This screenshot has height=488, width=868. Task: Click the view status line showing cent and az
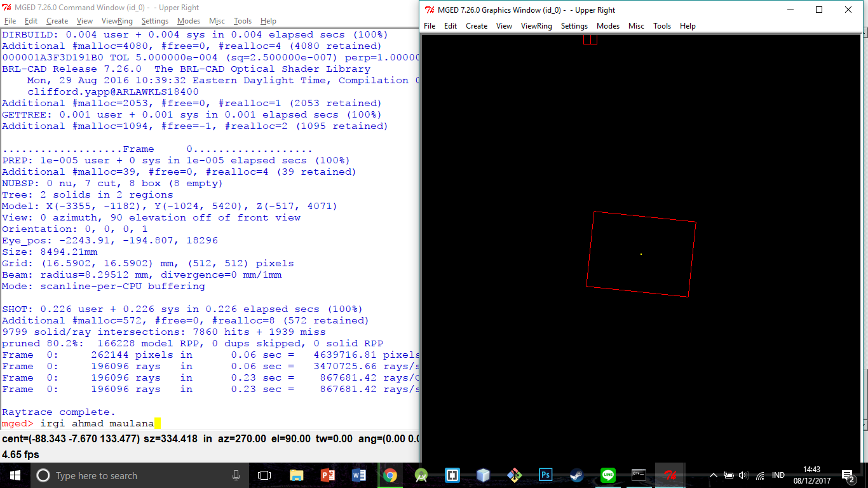click(x=210, y=438)
